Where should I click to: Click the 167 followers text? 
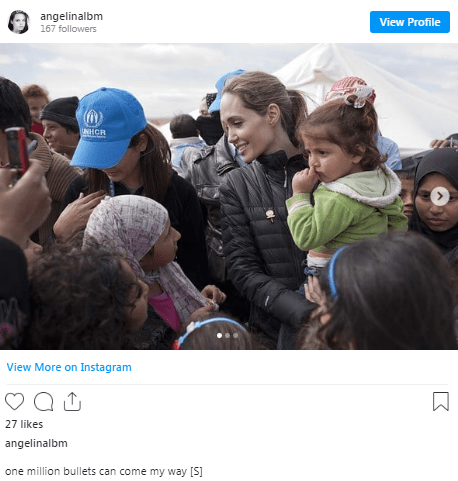click(x=68, y=29)
